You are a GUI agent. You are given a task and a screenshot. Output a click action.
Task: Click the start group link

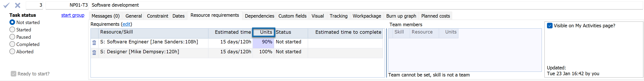coord(73,15)
